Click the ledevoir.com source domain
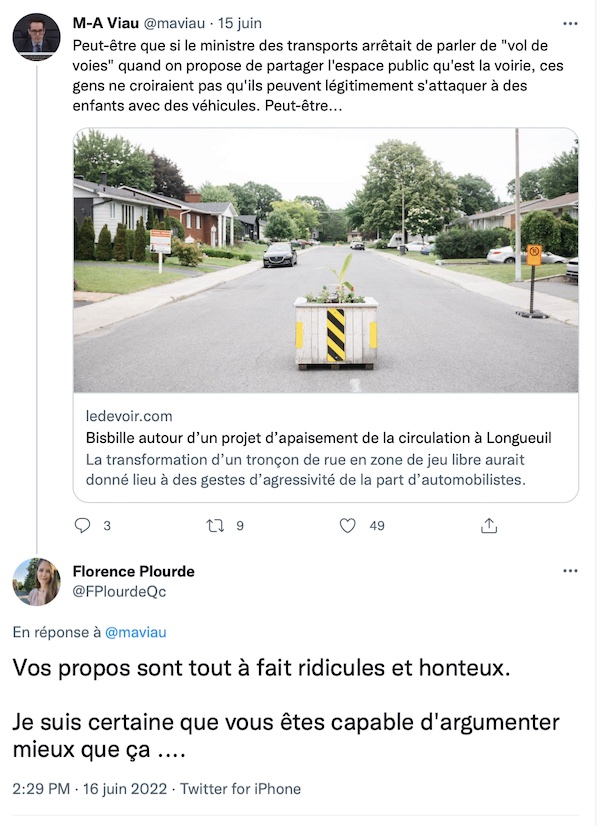 (x=129, y=416)
